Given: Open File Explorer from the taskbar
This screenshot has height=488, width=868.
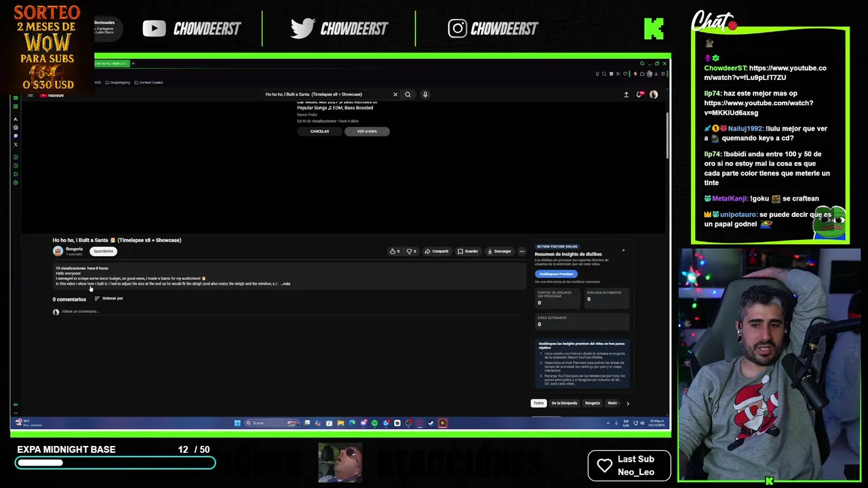Looking at the screenshot, I should point(340,423).
